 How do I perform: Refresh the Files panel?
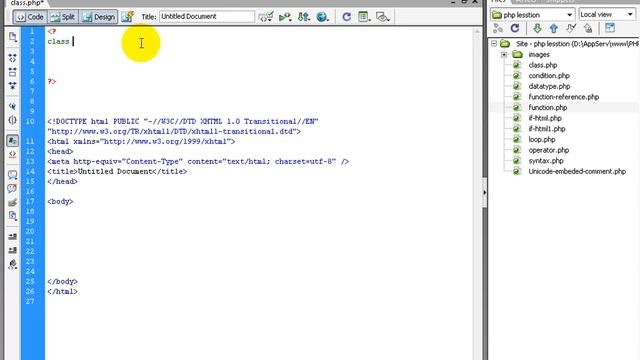click(515, 28)
